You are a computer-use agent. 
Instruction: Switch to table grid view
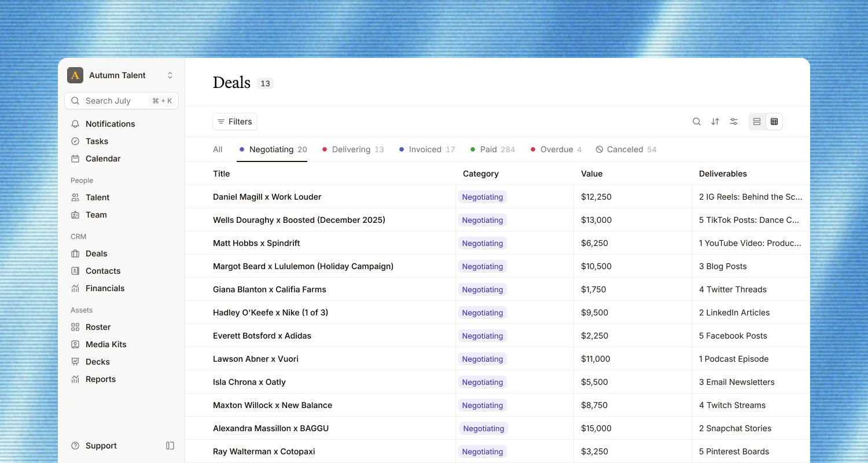774,122
